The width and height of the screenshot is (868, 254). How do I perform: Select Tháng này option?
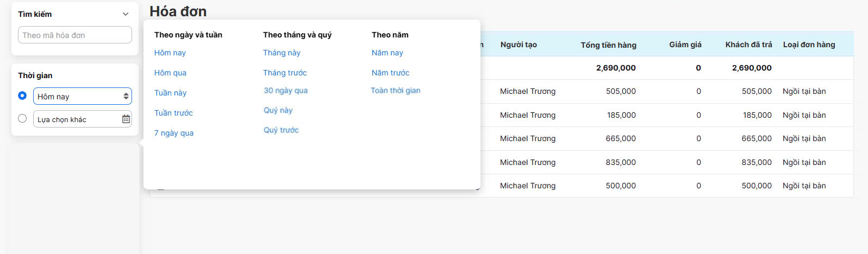pyautogui.click(x=282, y=53)
